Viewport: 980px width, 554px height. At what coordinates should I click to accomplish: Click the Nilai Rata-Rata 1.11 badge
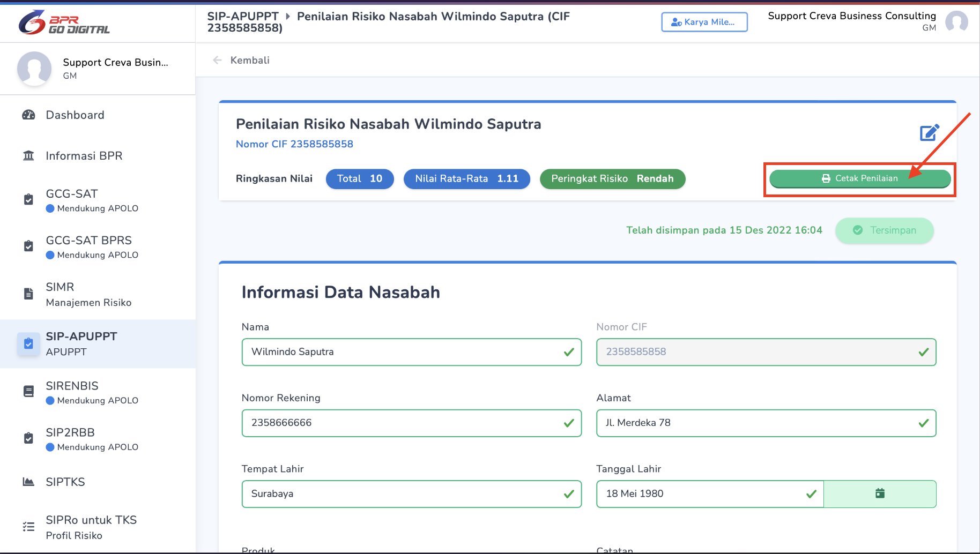tap(467, 179)
